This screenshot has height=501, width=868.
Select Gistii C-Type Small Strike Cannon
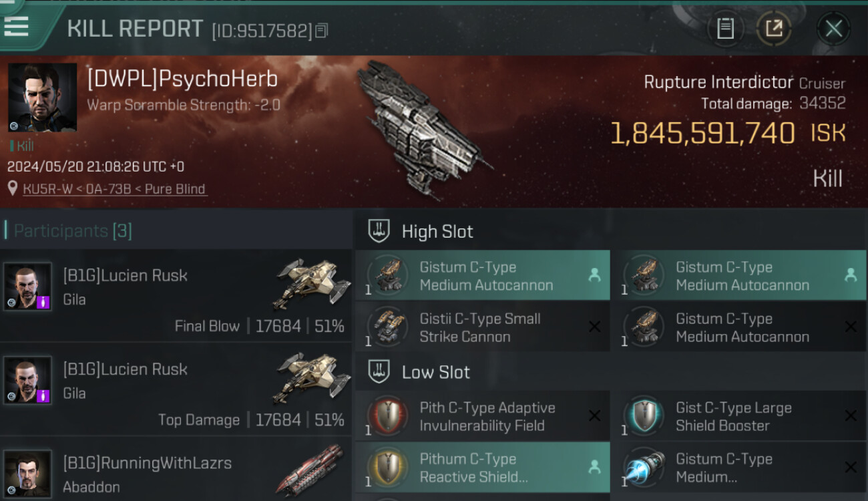[483, 328]
